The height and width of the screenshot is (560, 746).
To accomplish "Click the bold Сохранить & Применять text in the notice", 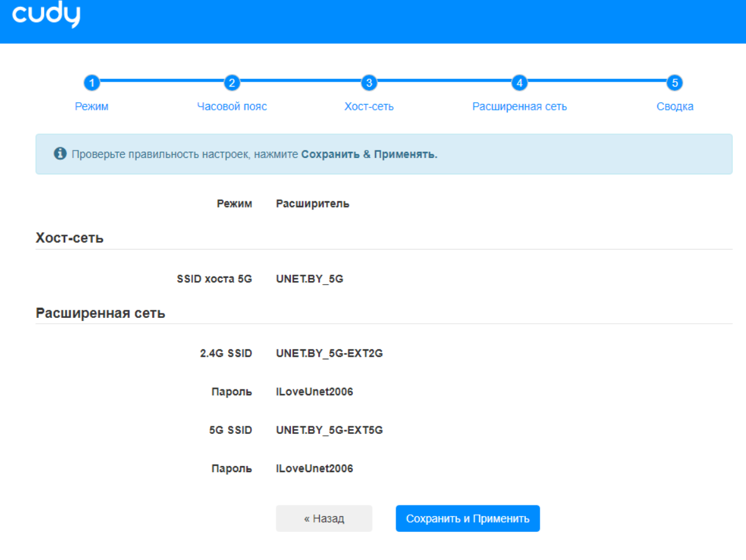I will click(369, 154).
